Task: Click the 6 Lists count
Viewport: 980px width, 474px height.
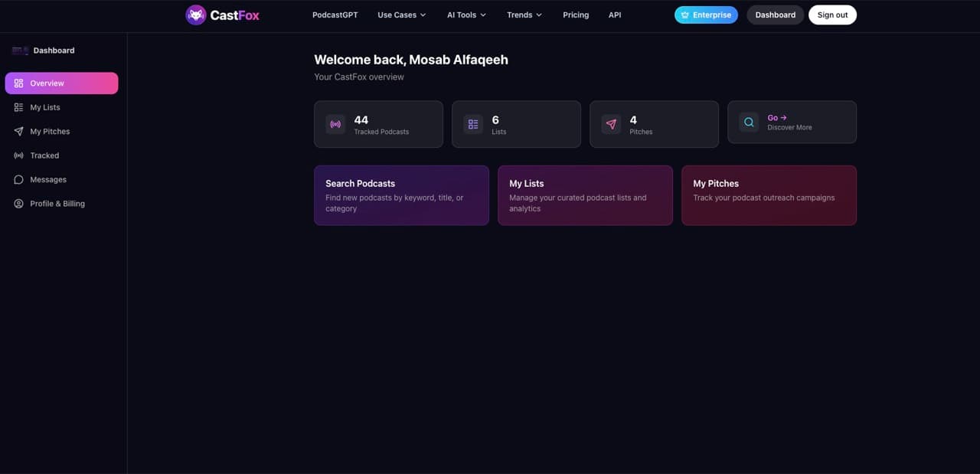Action: coord(495,120)
